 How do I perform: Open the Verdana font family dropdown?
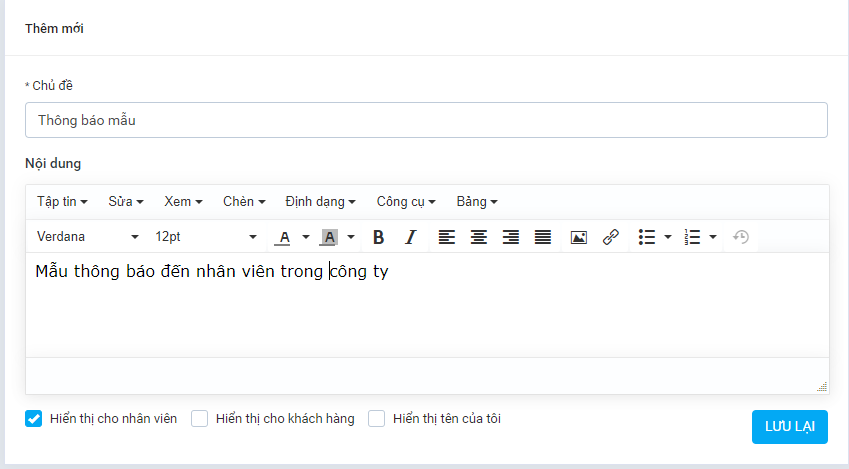pos(87,237)
